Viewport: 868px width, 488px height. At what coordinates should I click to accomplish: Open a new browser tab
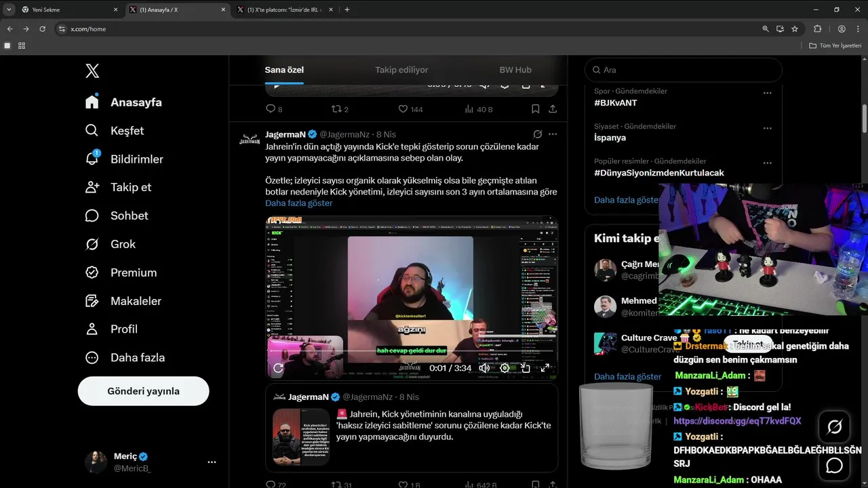click(347, 9)
